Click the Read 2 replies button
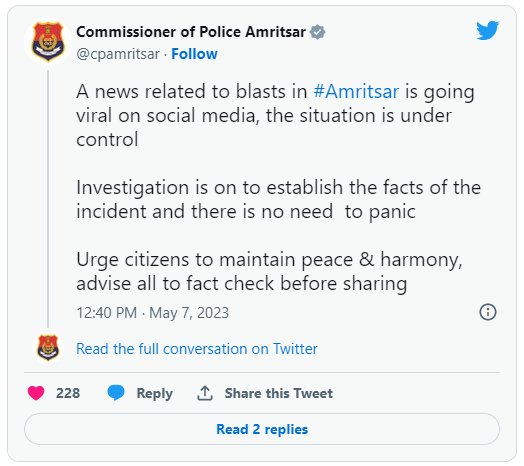Screen dimensions: 524x466 (262, 429)
